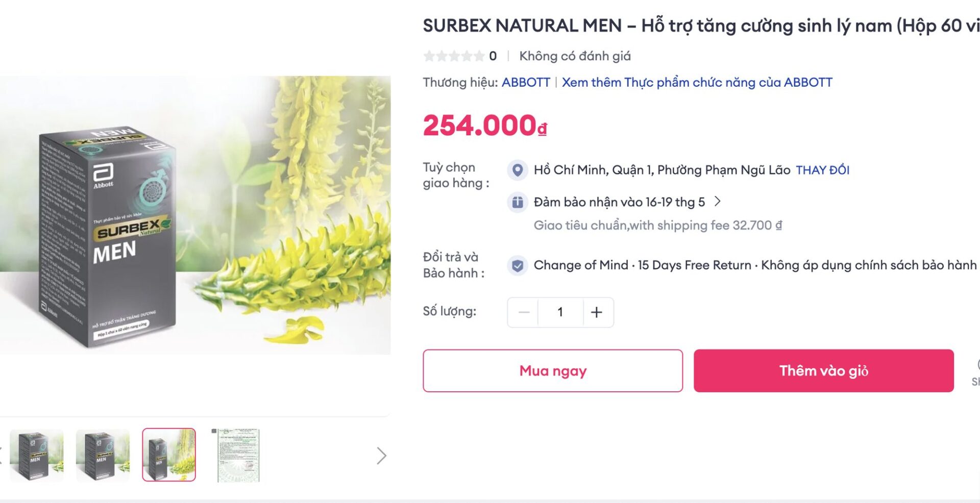Click the right arrow of the thumbnail carousel

[x=380, y=456]
